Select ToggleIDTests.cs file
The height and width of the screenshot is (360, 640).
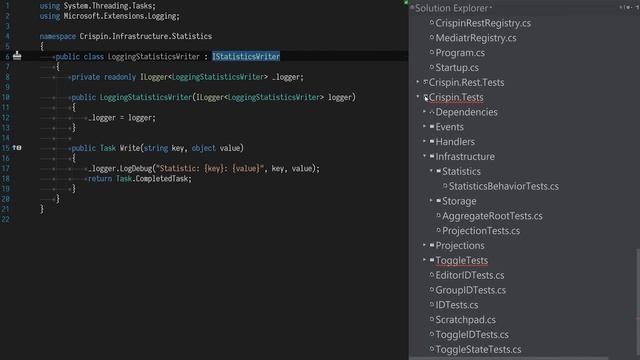472,335
